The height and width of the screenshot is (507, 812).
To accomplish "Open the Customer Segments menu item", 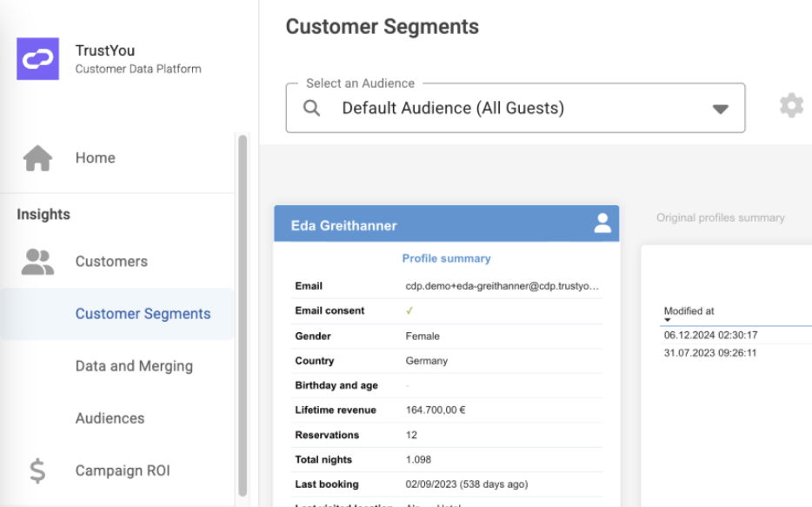I will 143,314.
